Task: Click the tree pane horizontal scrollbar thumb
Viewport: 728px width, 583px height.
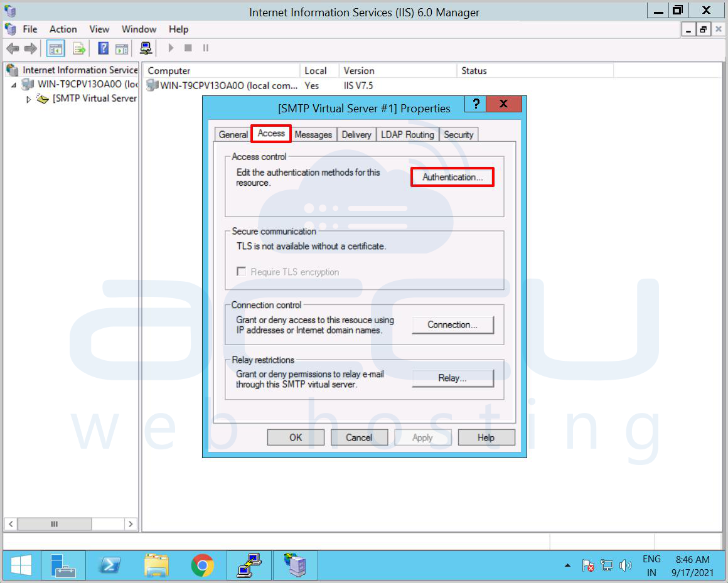Action: (x=55, y=524)
